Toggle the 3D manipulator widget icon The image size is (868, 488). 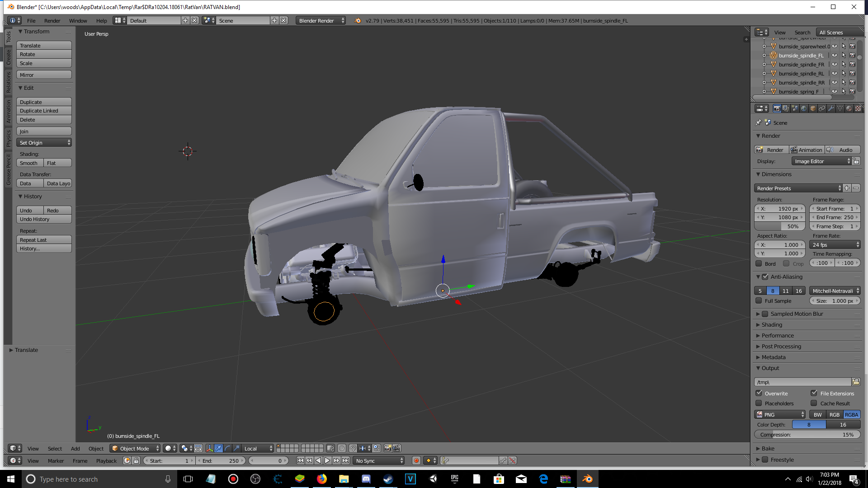[209, 448]
